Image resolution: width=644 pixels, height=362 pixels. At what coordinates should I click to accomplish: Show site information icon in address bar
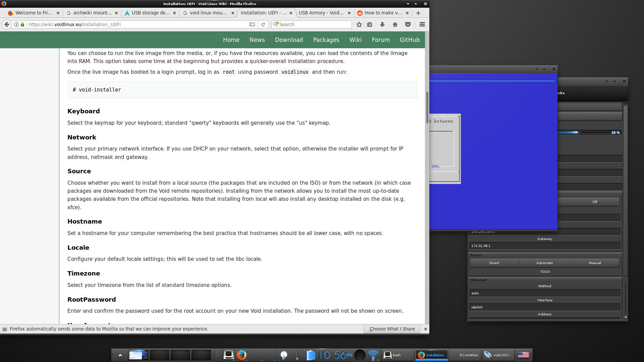[x=16, y=24]
